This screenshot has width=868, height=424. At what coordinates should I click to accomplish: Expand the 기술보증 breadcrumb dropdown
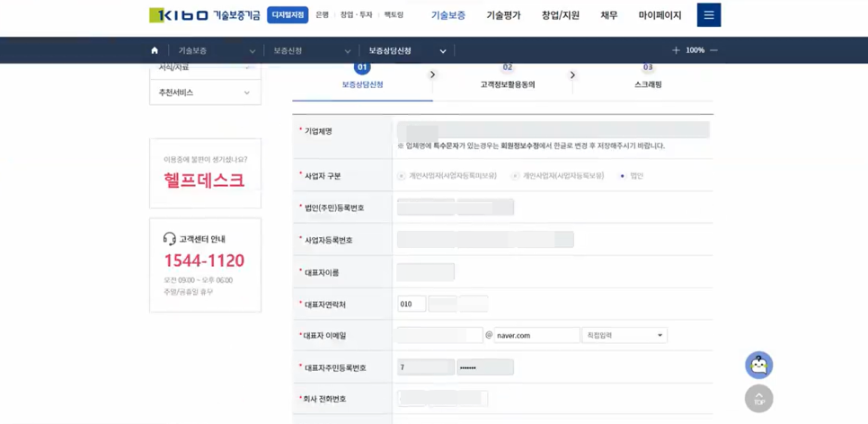point(217,50)
